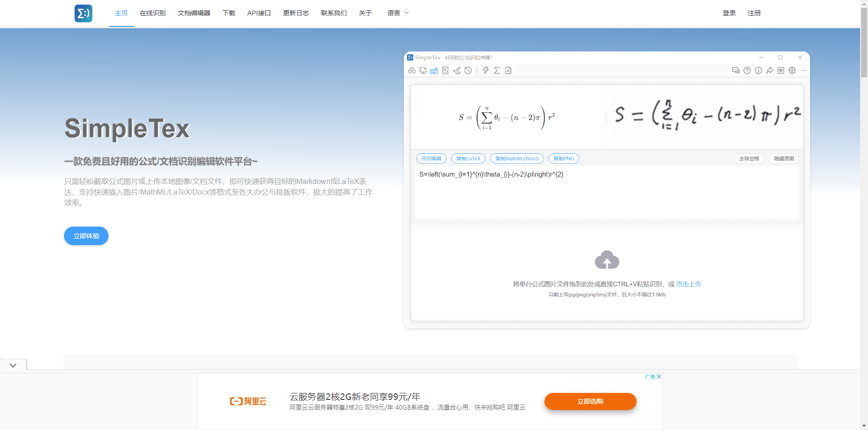Open the three-dots more menu
The image size is (868, 430).
[804, 70]
